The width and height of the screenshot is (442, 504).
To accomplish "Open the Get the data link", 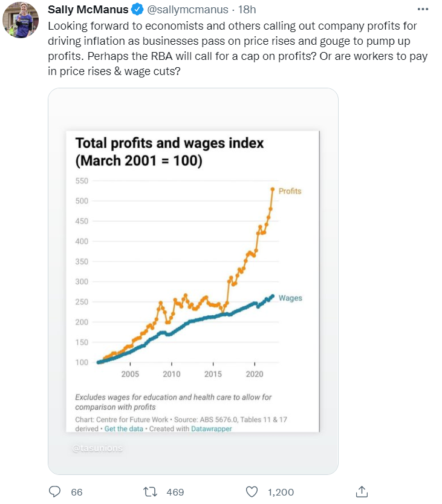I will pos(124,428).
